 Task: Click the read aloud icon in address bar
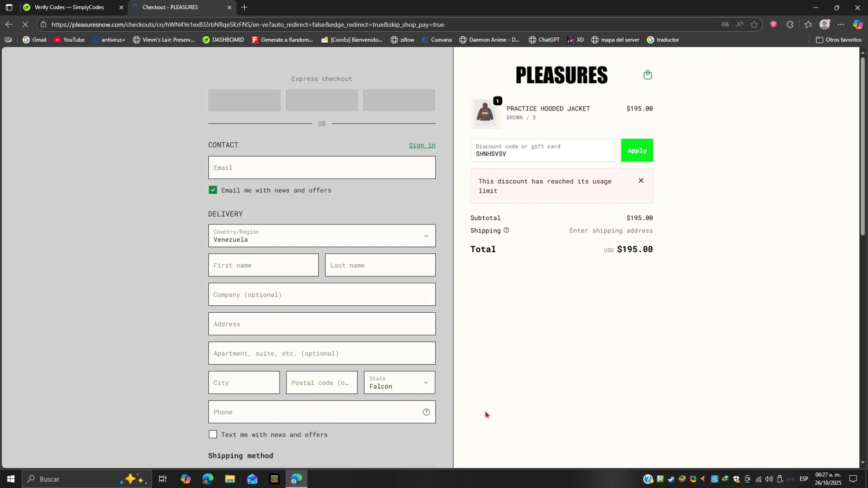click(x=740, y=24)
